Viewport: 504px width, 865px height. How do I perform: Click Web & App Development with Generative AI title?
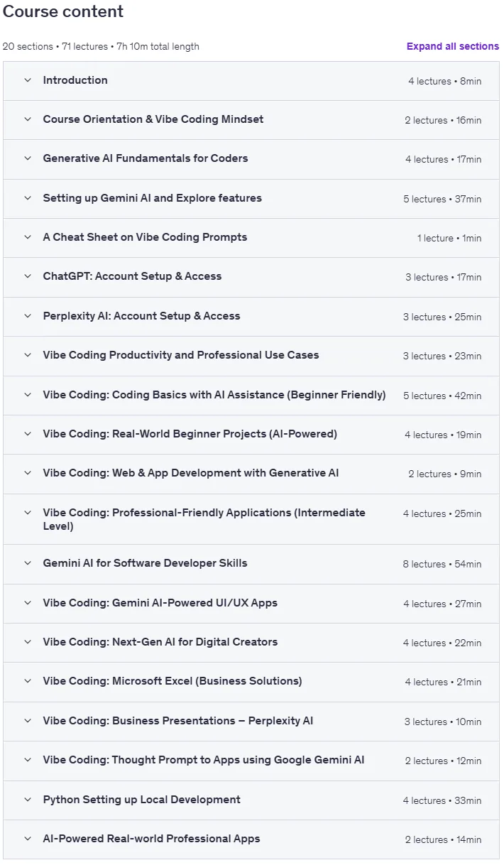tap(191, 473)
